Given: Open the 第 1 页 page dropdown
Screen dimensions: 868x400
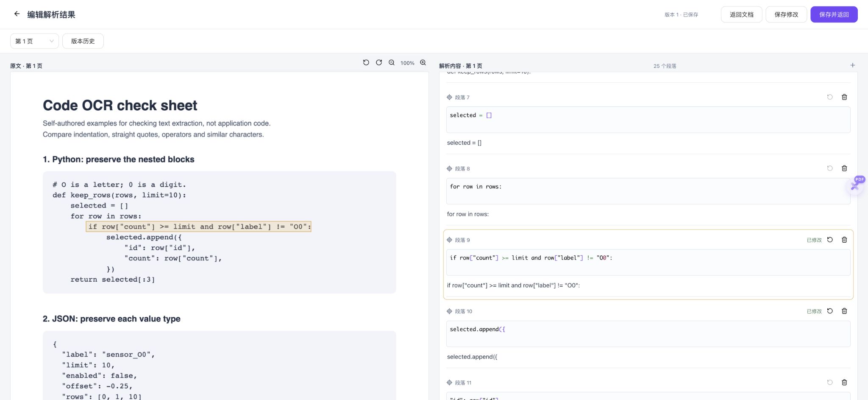Looking at the screenshot, I should (x=34, y=41).
